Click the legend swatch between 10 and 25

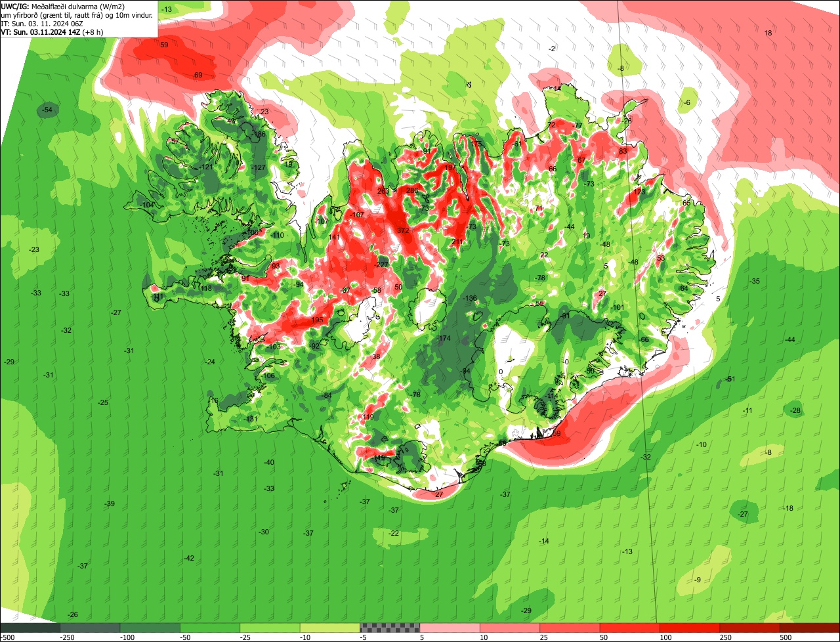pos(510,628)
